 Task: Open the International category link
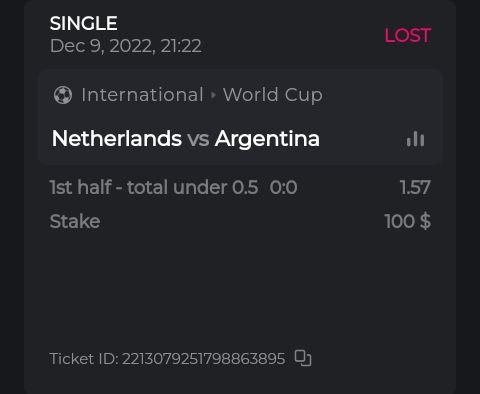coord(142,95)
